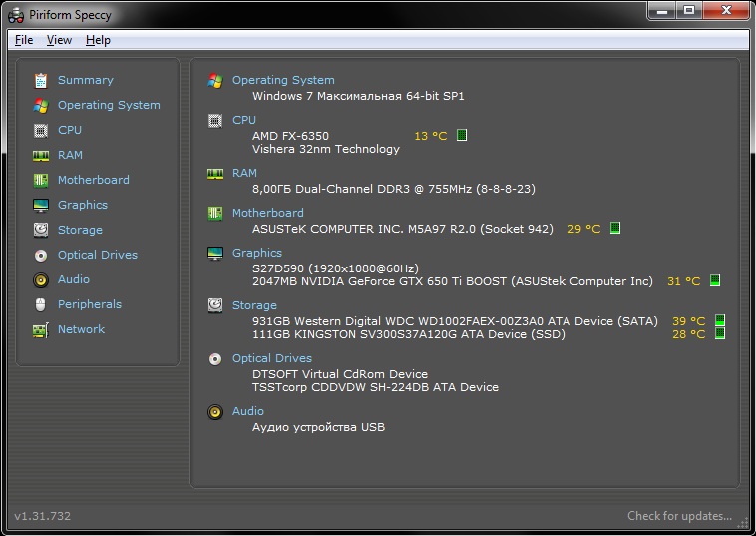
Task: Click the Windows flag icon in main panel
Action: point(215,80)
